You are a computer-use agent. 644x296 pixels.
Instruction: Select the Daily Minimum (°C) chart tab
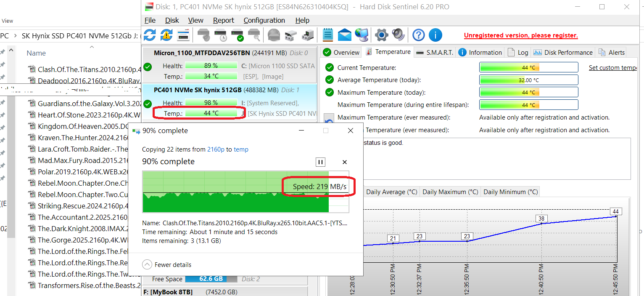pyautogui.click(x=510, y=192)
